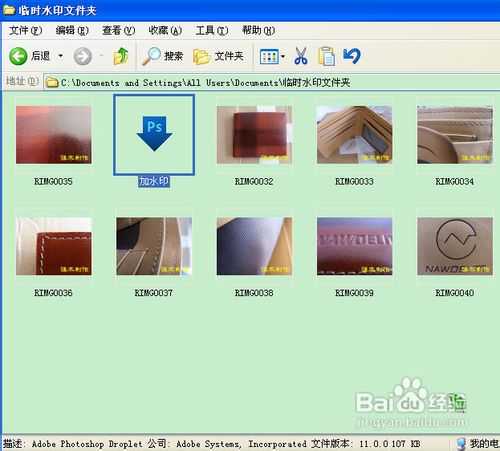
Task: Expand the Views dropdown arrow
Action: click(x=283, y=56)
